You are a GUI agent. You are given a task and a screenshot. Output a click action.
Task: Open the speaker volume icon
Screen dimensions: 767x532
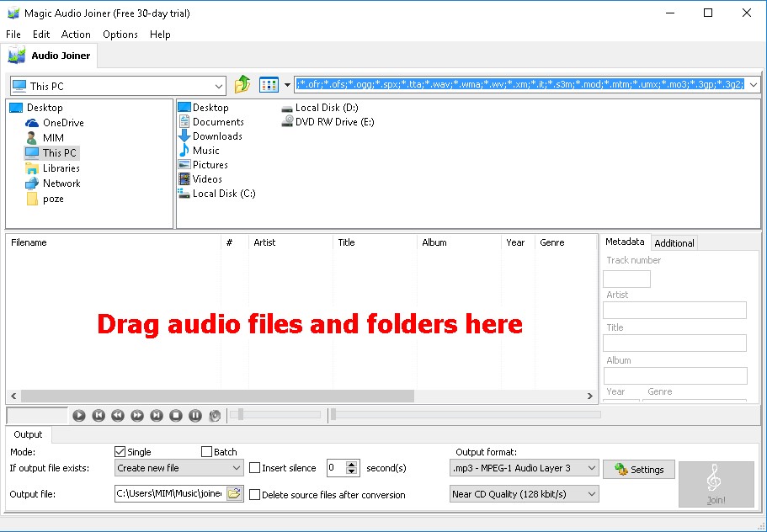point(214,415)
